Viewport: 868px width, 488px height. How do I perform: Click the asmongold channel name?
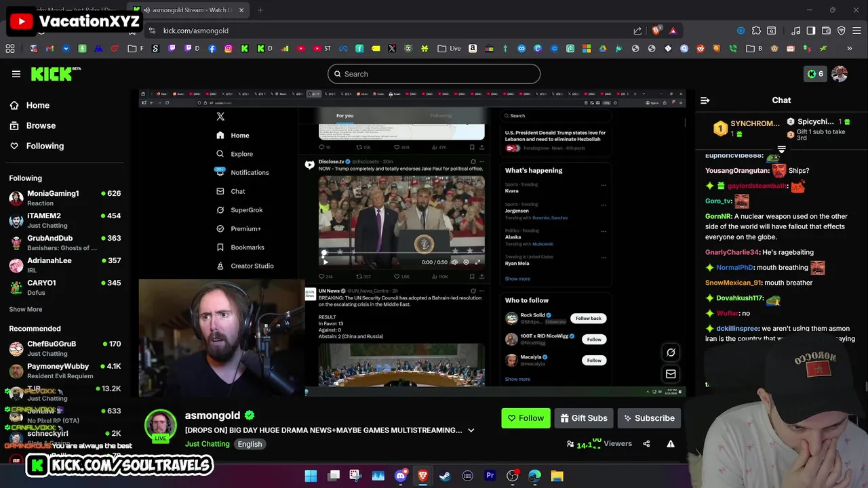tap(212, 415)
